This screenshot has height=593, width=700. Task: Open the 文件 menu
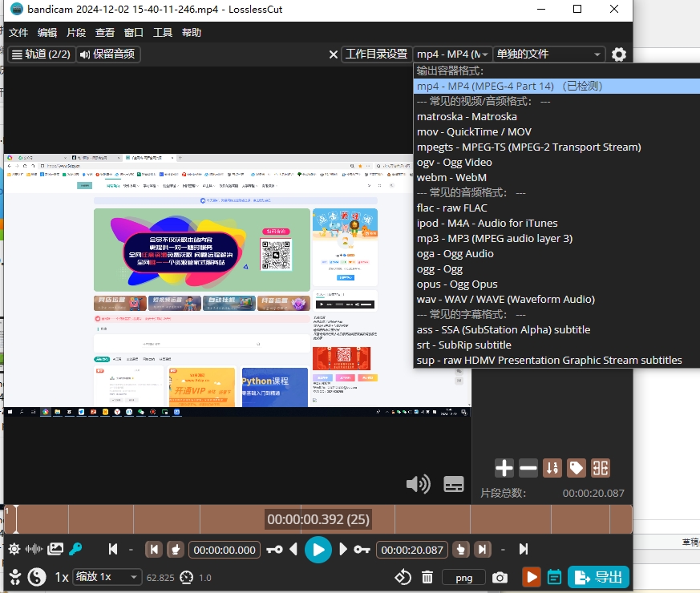18,33
